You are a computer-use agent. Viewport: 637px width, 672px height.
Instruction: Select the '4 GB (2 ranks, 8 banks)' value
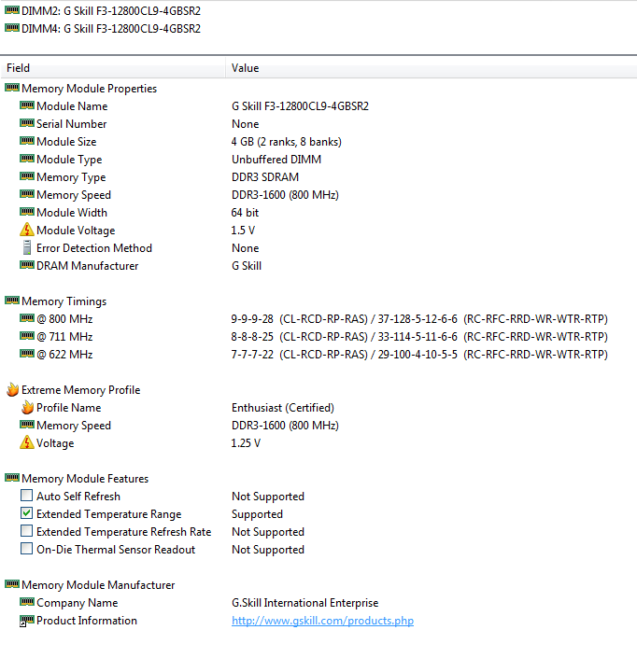(x=287, y=142)
